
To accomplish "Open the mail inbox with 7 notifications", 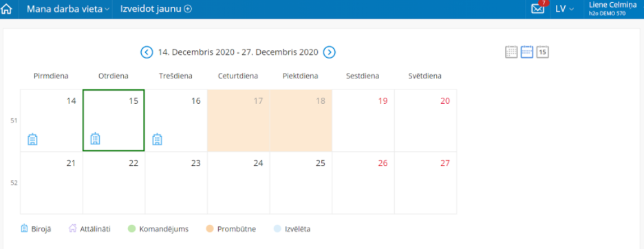I will (x=537, y=9).
